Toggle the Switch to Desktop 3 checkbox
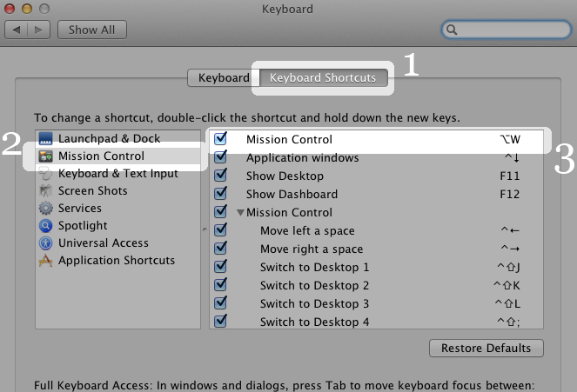Viewport: 577px width, 392px height. pyautogui.click(x=220, y=302)
